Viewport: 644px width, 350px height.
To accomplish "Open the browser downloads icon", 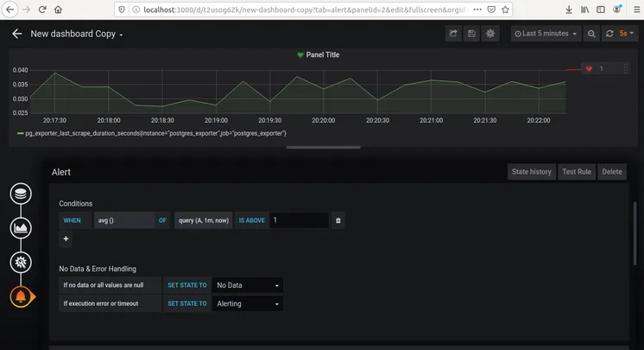I will pyautogui.click(x=569, y=10).
